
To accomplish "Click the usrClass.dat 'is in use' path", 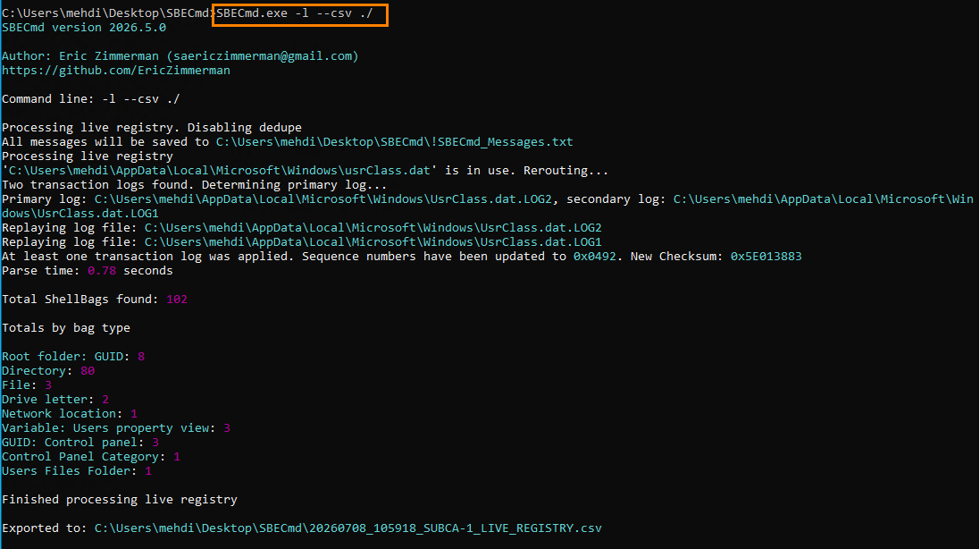I will point(220,171).
